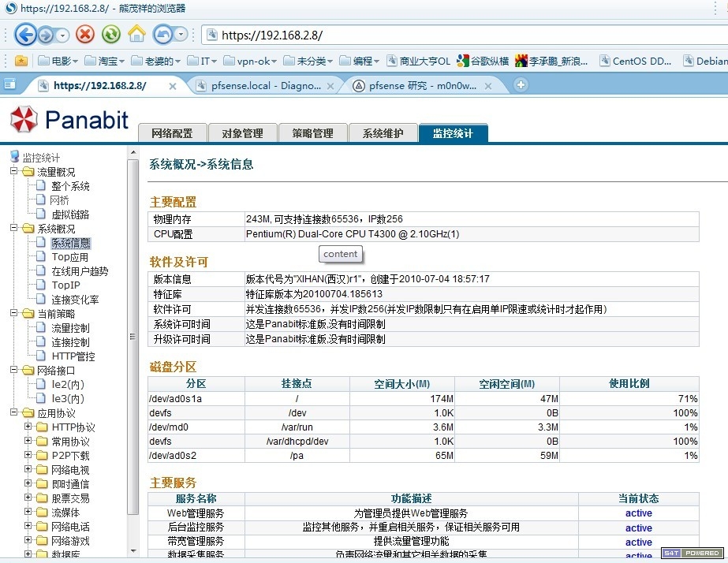Click the Panabit umbrella logo
728x563 pixels.
tap(24, 119)
